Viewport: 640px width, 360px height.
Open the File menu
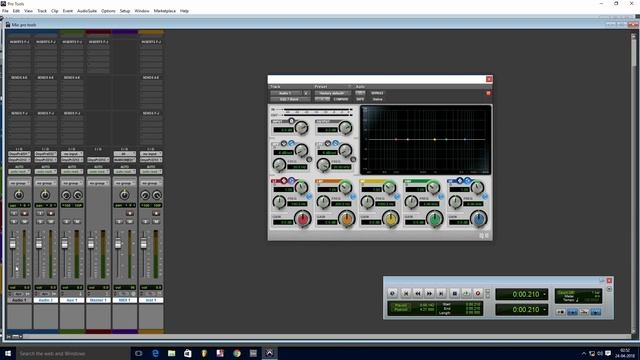pyautogui.click(x=5, y=11)
